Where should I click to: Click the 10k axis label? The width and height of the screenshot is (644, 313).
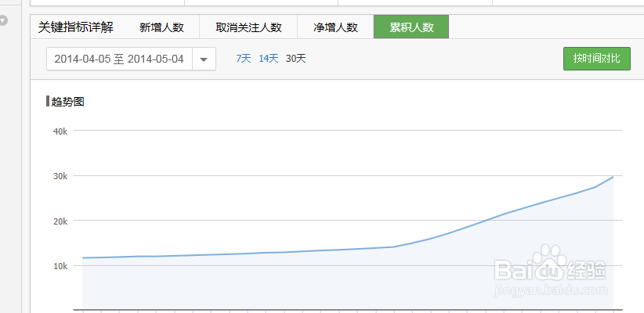[x=60, y=266]
